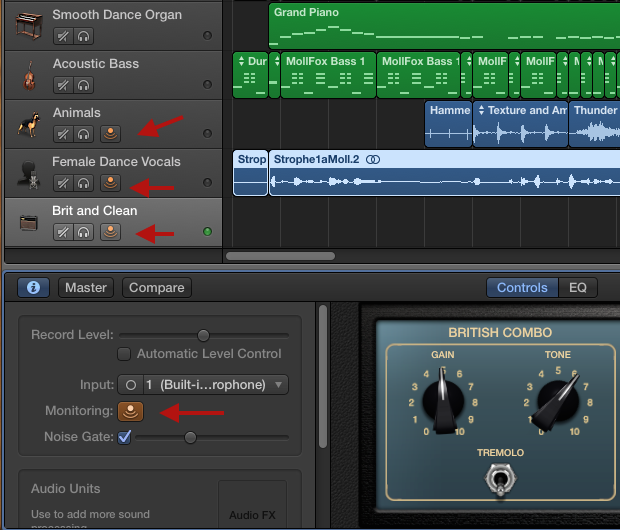The width and height of the screenshot is (620, 530).
Task: Solo the Female Dance Vocals track
Action: (x=83, y=183)
